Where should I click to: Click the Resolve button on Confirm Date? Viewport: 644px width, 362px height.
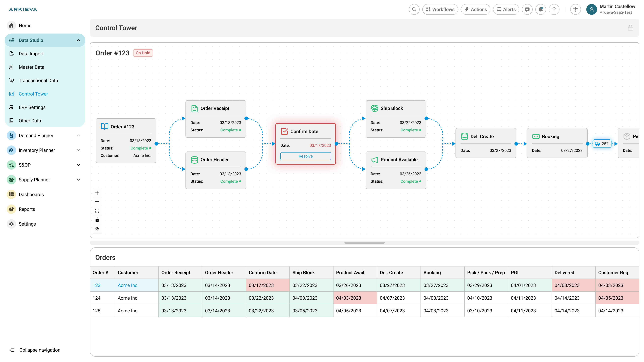tap(306, 156)
